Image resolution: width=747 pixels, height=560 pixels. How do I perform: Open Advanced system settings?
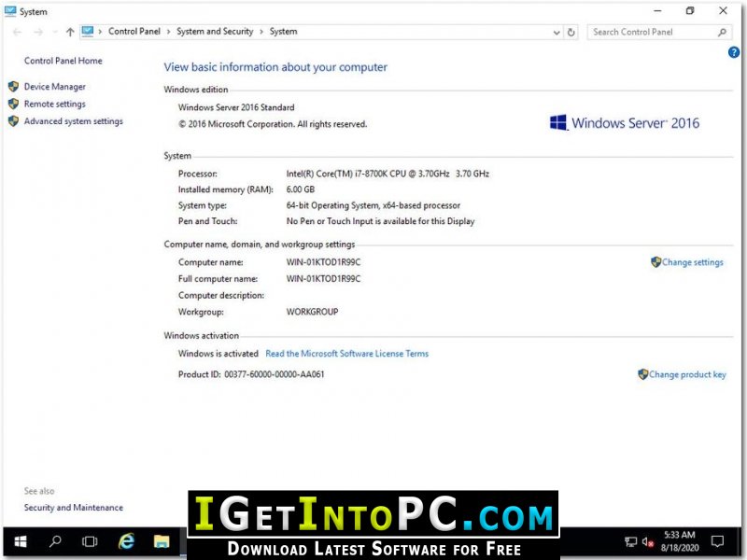click(x=74, y=121)
